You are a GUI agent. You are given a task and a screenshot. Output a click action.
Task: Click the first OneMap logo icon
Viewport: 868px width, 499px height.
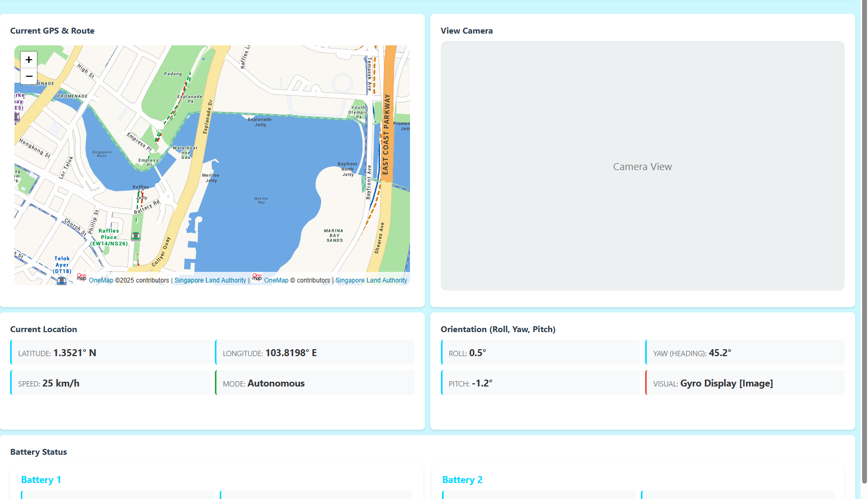coord(82,277)
